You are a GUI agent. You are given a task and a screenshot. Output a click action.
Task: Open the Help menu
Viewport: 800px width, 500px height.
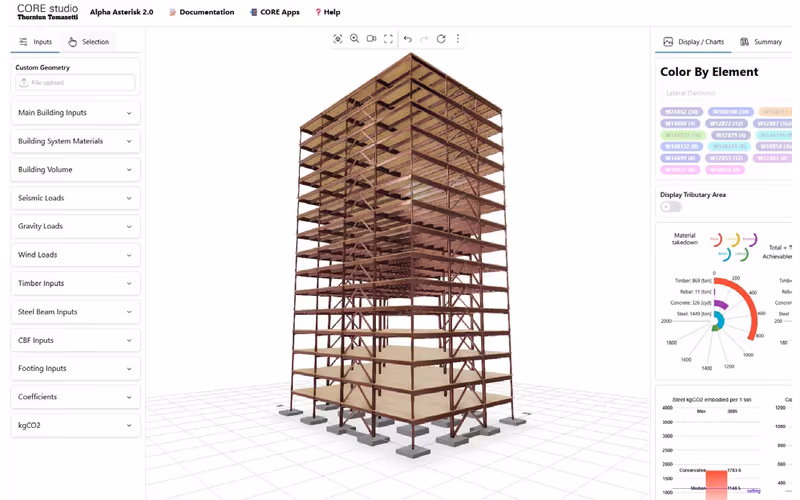(328, 12)
